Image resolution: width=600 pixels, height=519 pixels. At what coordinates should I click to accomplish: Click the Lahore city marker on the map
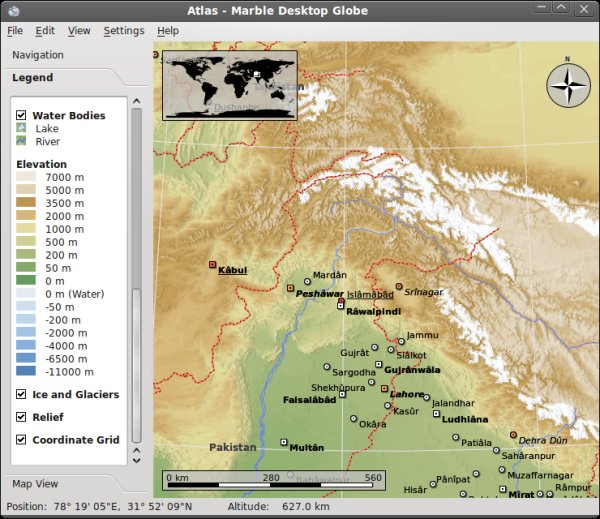pos(384,388)
